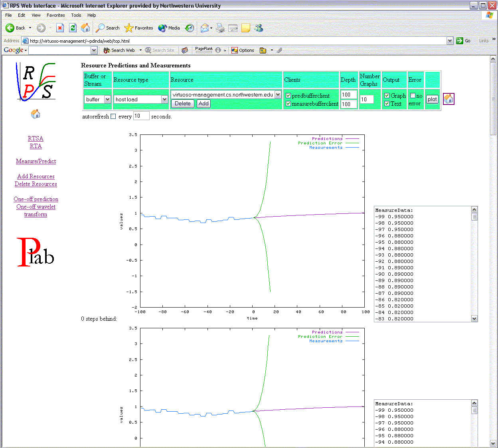Click the Number Graphs input field
The image size is (498, 448).
pyautogui.click(x=367, y=99)
